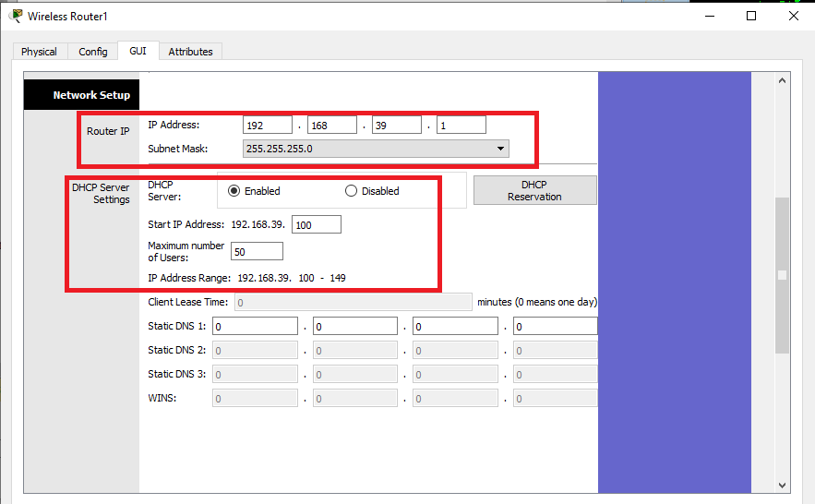
Task: Open the Physical tab
Action: [39, 52]
